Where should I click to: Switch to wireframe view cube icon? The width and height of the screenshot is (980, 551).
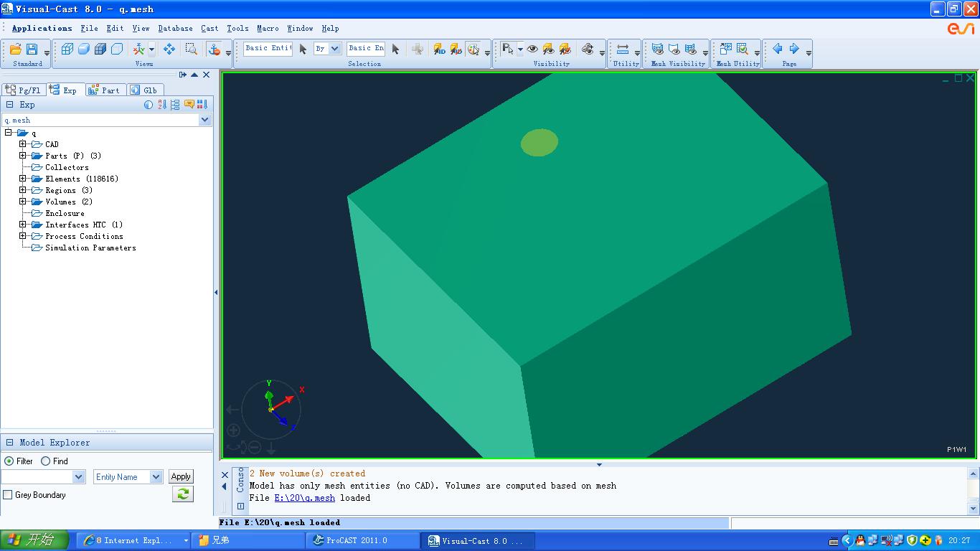(x=67, y=49)
